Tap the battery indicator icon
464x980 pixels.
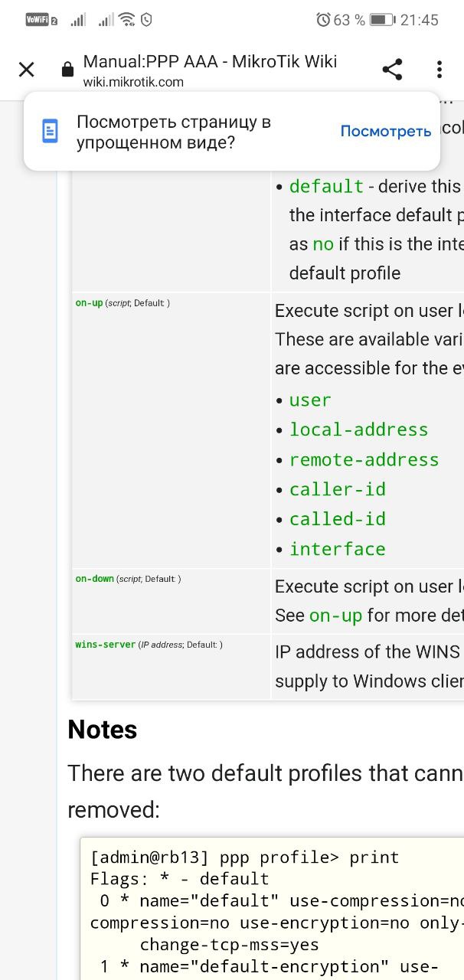pyautogui.click(x=382, y=20)
